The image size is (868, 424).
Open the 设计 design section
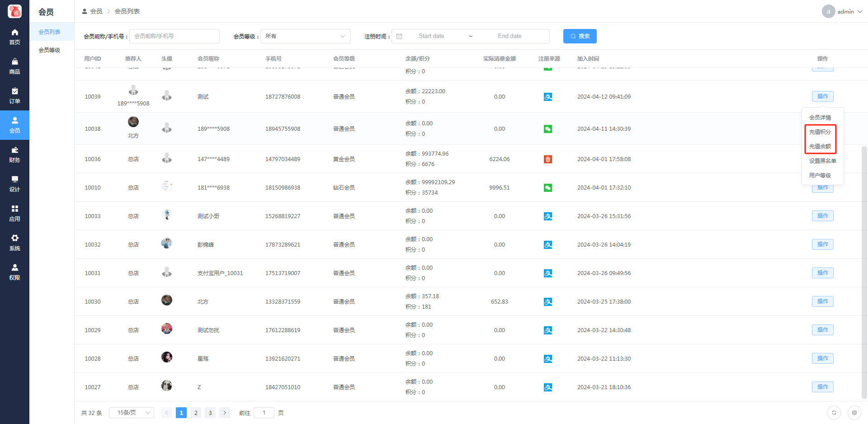pos(14,184)
